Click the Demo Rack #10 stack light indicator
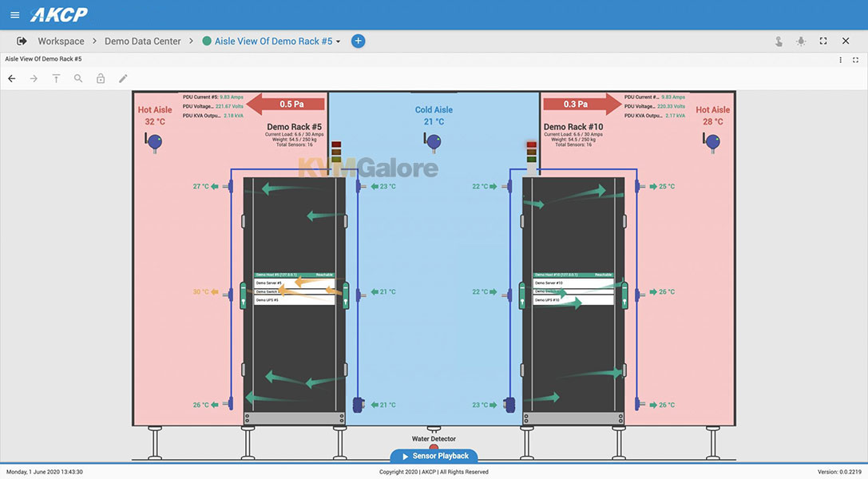The height and width of the screenshot is (479, 868). 531,152
